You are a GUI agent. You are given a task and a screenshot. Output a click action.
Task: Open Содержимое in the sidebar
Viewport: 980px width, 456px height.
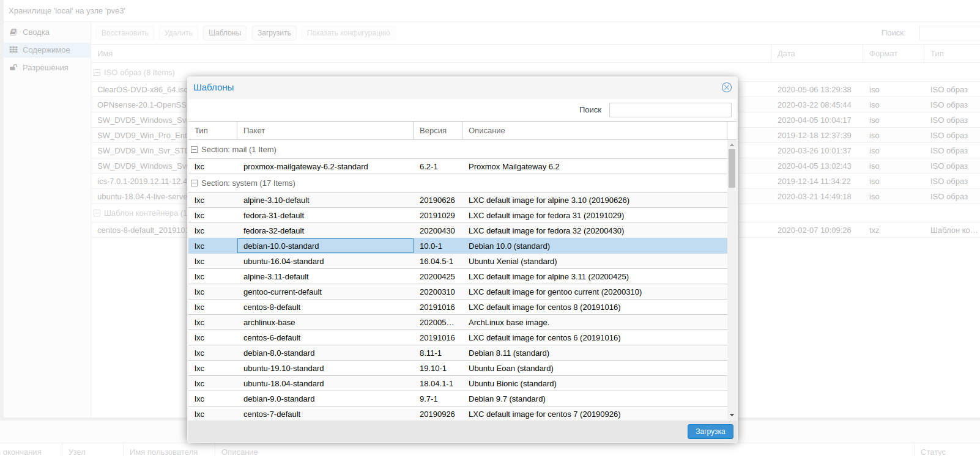(46, 50)
